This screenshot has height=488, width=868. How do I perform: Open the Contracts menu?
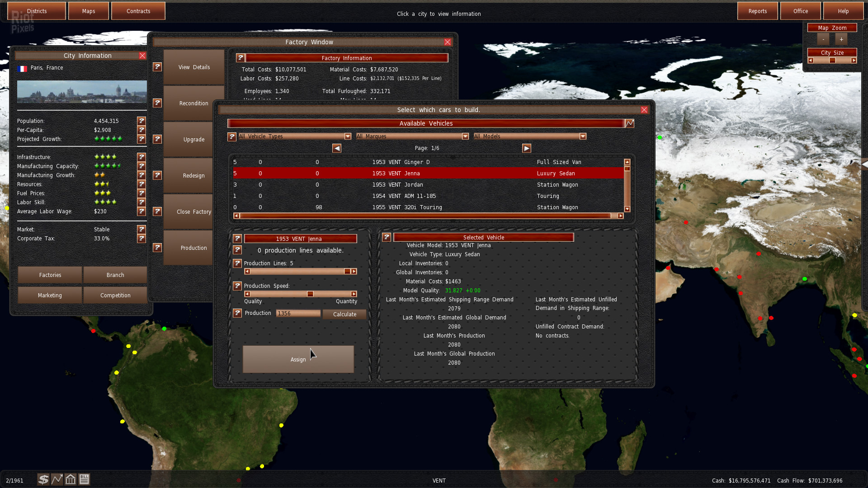pos(138,10)
